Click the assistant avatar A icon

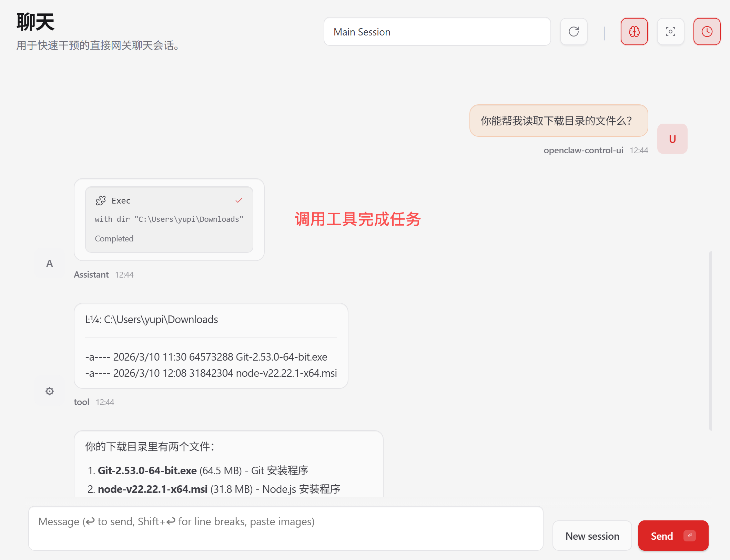[x=50, y=263]
